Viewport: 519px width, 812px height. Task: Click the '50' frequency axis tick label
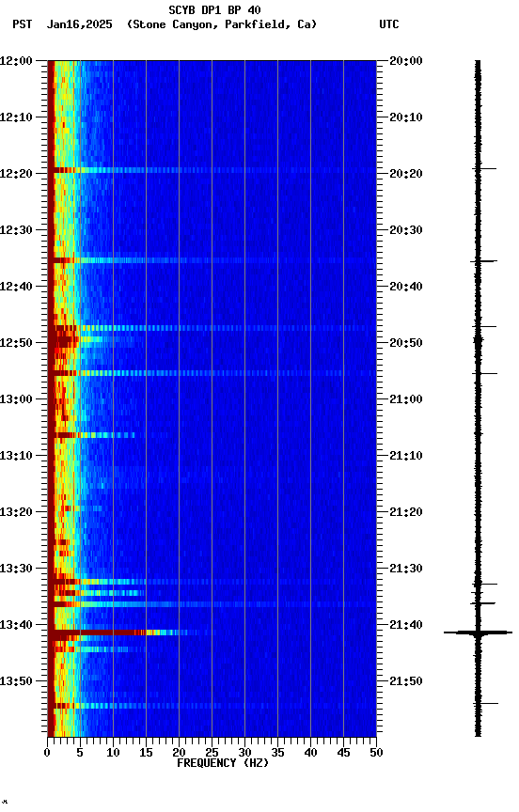click(x=376, y=754)
